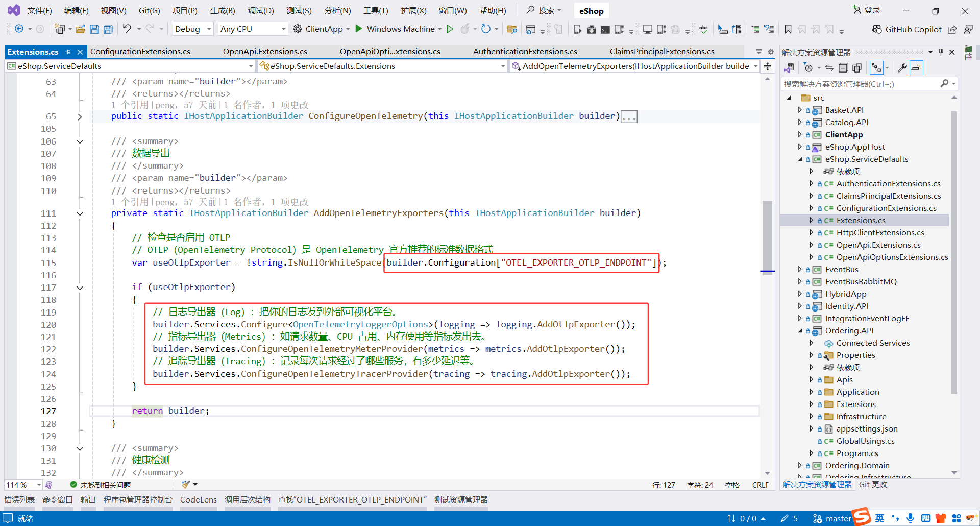Click the 英 language indicator in the tray
This screenshot has height=526, width=980.
(879, 518)
